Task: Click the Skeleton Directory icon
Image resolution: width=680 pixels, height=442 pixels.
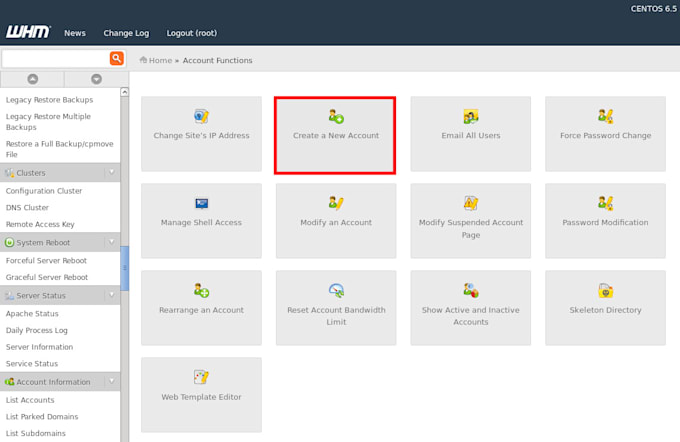Action: pos(605,290)
